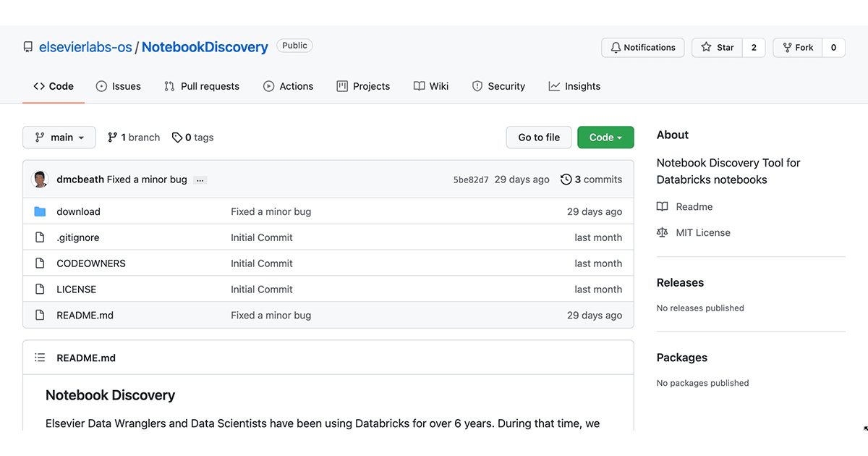Click the repository book icon beside elsevierlabs-os
Viewport: 868px width, 456px height.
[28, 47]
